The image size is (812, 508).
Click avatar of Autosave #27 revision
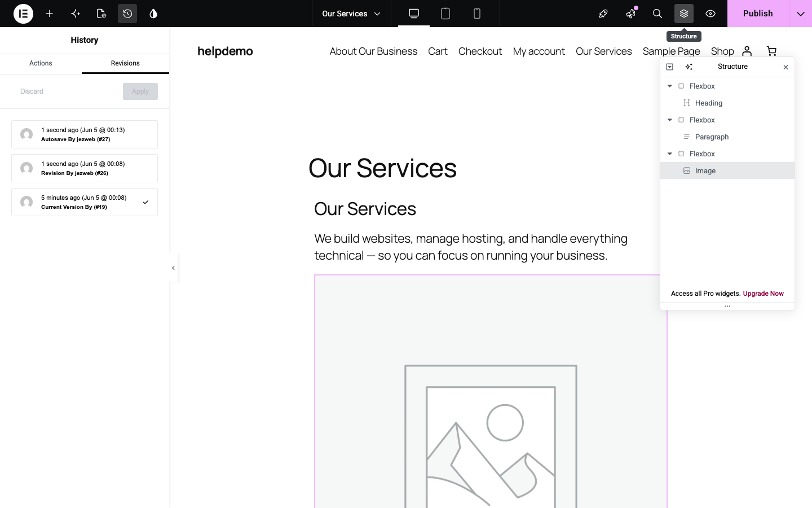(27, 134)
